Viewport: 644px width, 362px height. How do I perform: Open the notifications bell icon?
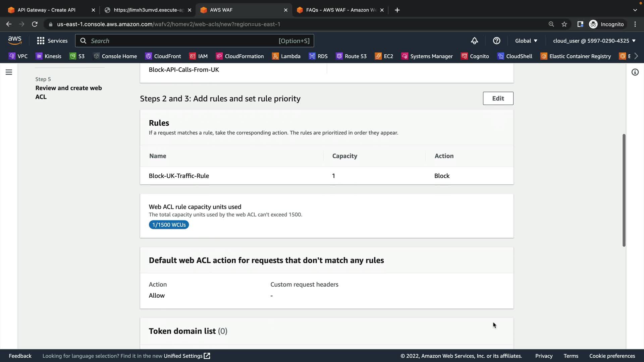pyautogui.click(x=474, y=41)
